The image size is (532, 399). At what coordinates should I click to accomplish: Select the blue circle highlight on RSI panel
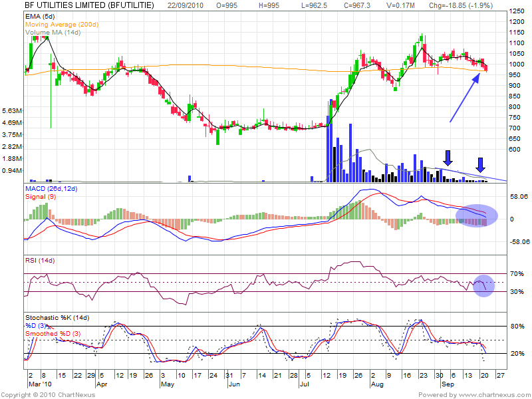(x=484, y=285)
